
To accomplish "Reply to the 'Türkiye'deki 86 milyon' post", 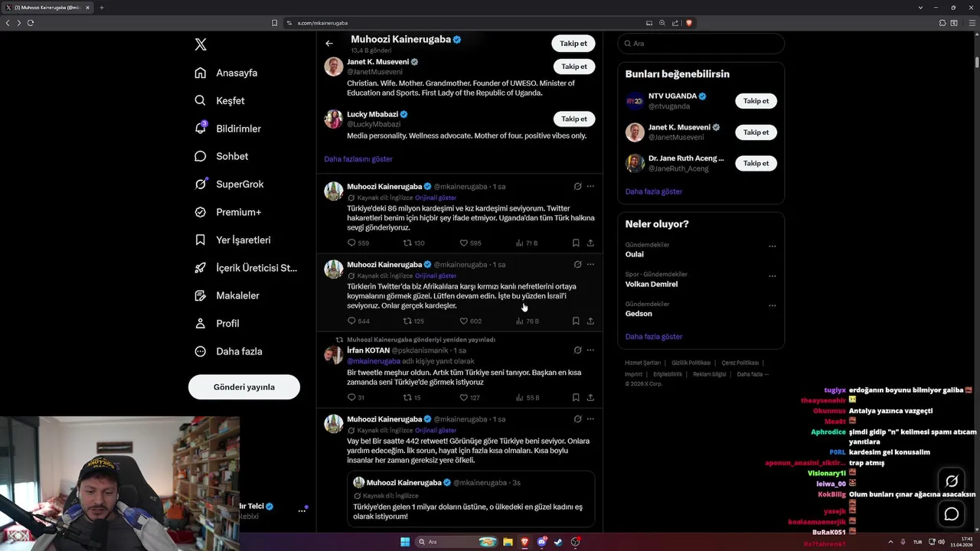I will point(351,243).
